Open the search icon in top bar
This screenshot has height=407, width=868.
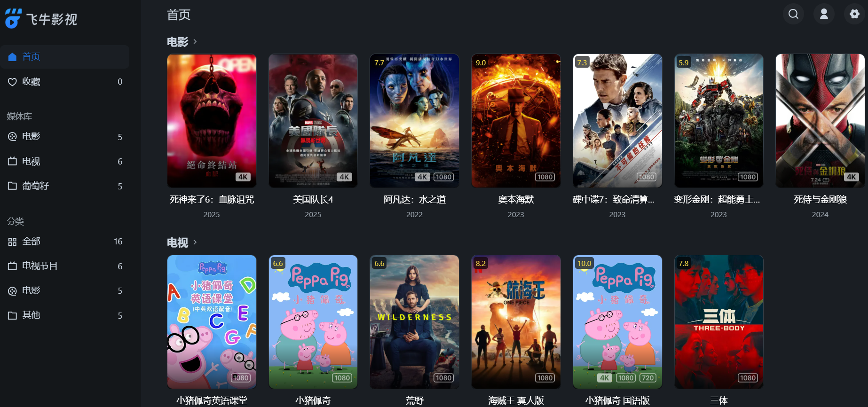pos(793,14)
